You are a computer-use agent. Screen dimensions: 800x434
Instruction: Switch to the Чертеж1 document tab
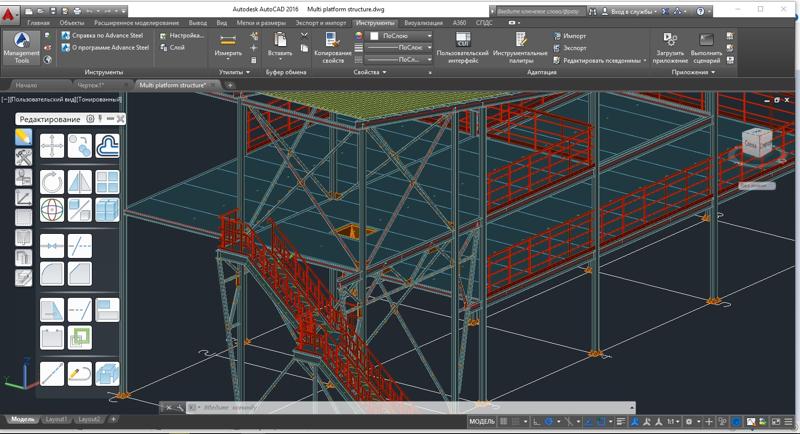point(89,85)
